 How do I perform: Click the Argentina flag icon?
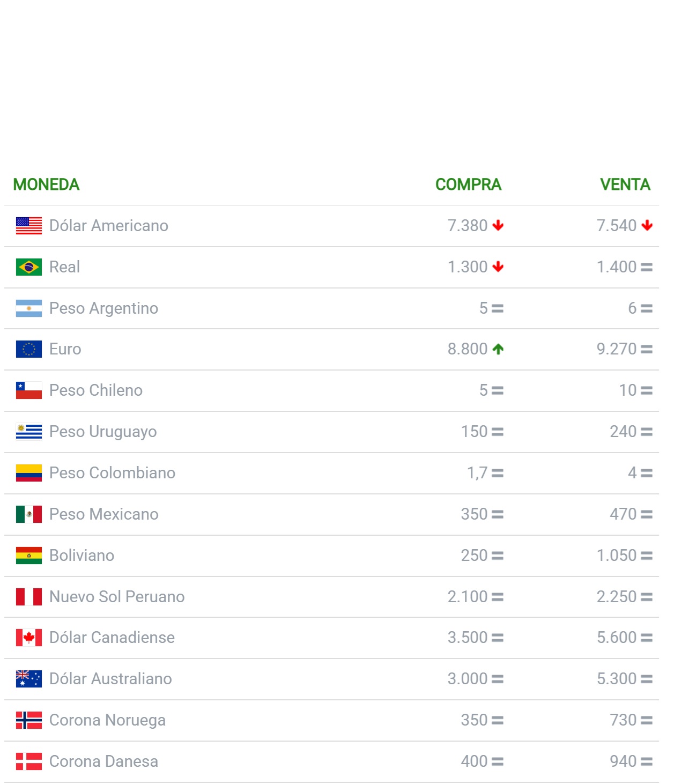pyautogui.click(x=29, y=308)
